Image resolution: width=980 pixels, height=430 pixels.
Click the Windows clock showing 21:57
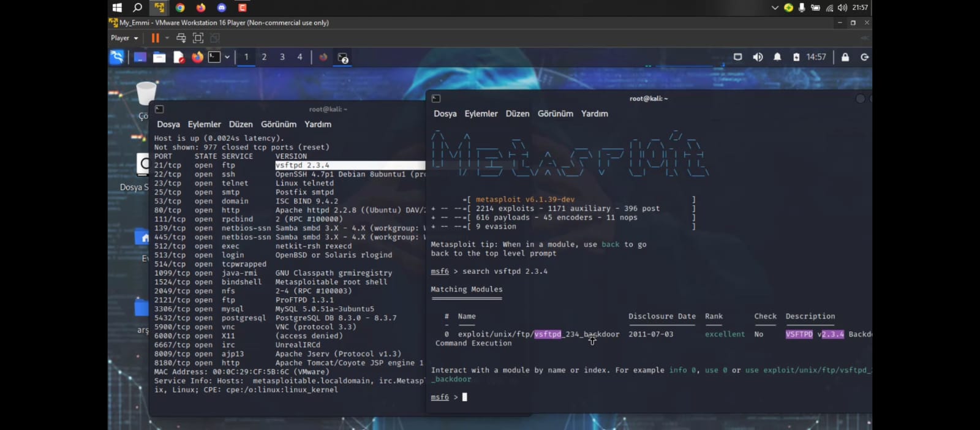860,7
